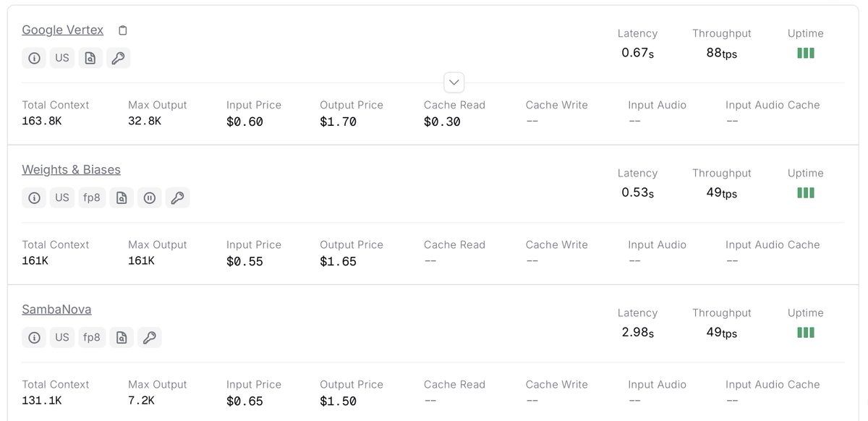This screenshot has height=421, width=868.
Task: Click the fp8 quantization badge for Weights & Biases
Action: click(x=92, y=197)
